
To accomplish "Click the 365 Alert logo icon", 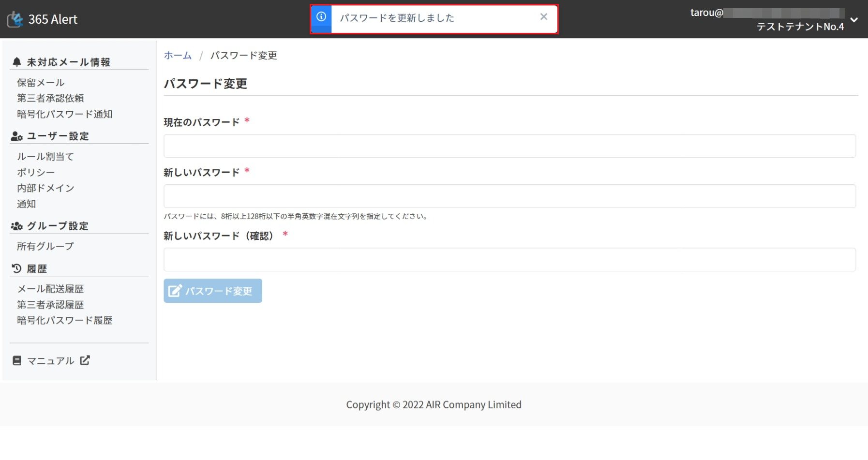I will point(15,19).
